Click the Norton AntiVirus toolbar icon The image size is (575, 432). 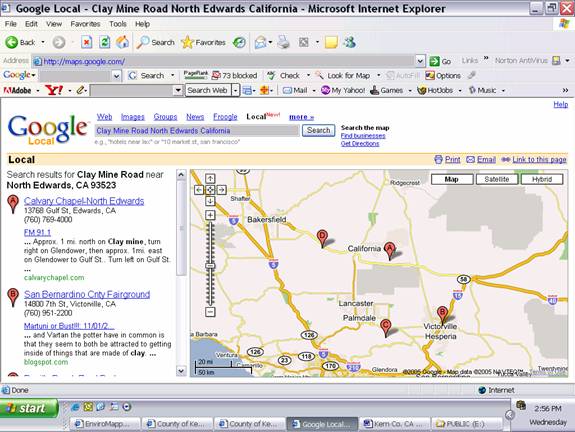[556, 61]
